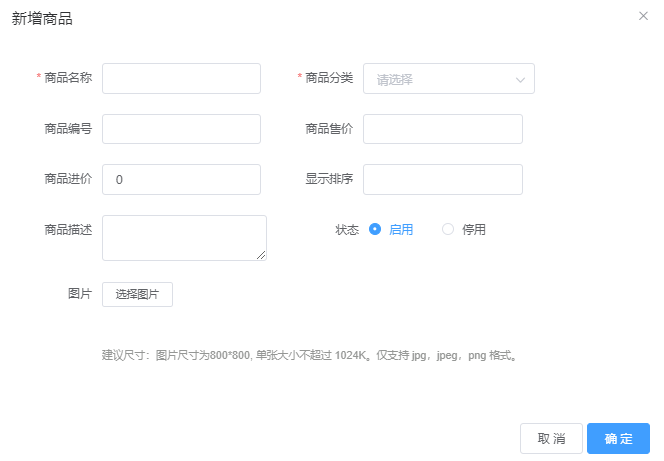Image resolution: width=664 pixels, height=461 pixels.
Task: Click the 停用 status label text
Action: click(474, 229)
